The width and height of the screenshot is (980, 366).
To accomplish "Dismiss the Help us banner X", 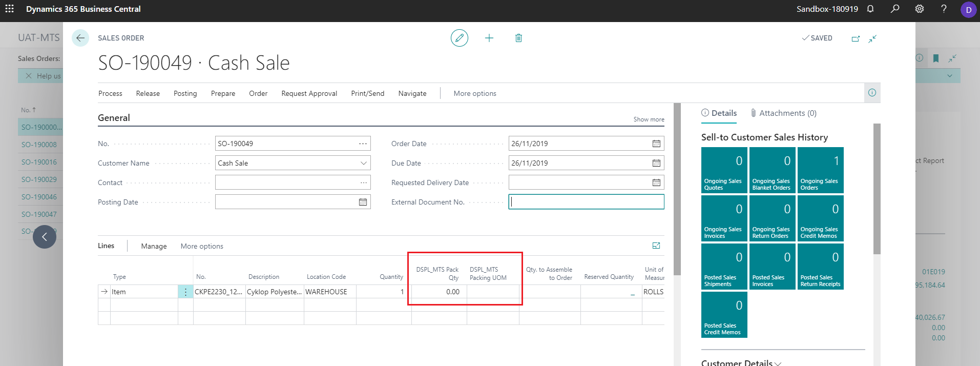I will point(29,76).
